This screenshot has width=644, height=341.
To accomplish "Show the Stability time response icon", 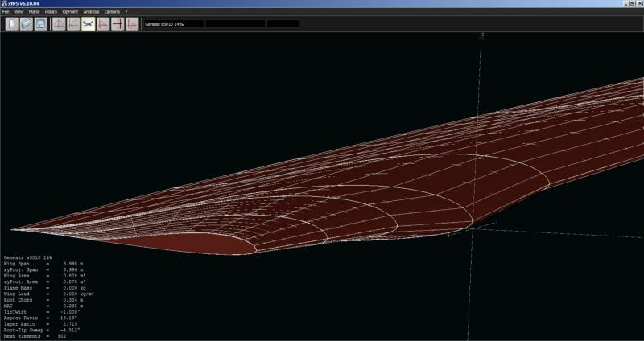I will tap(132, 24).
